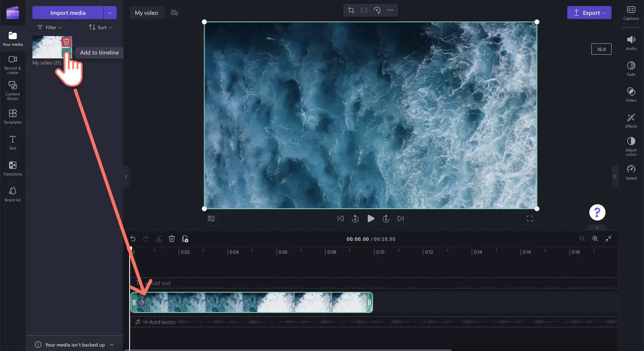Viewport: 644px width, 351px height.
Task: Open the help question mark button
Action: (597, 212)
